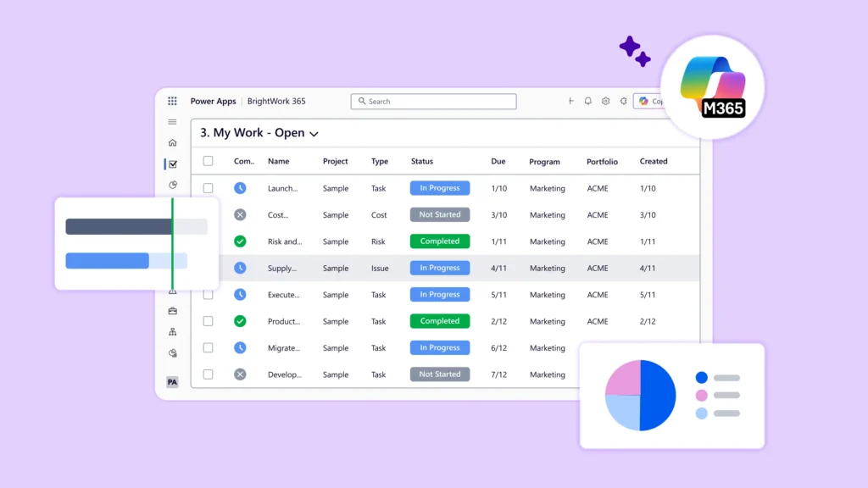Click the In Progress badge on Supply row
The width and height of the screenshot is (868, 488).
439,268
